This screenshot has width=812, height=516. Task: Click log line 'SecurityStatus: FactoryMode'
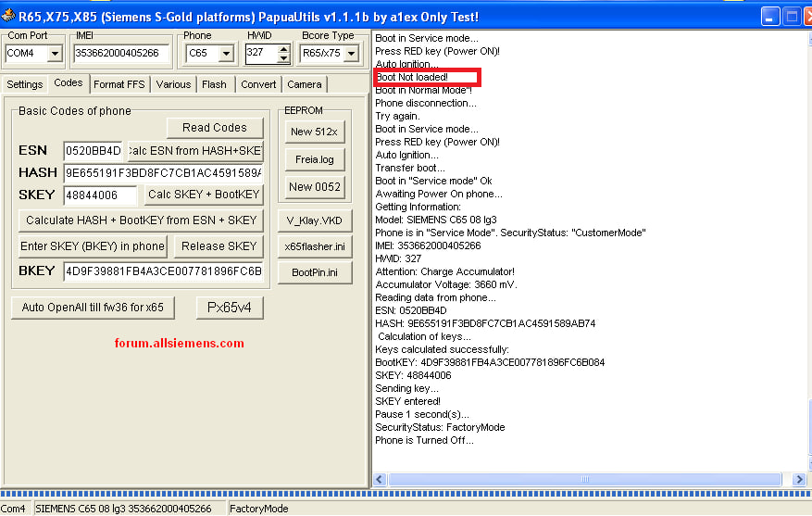[x=440, y=427]
